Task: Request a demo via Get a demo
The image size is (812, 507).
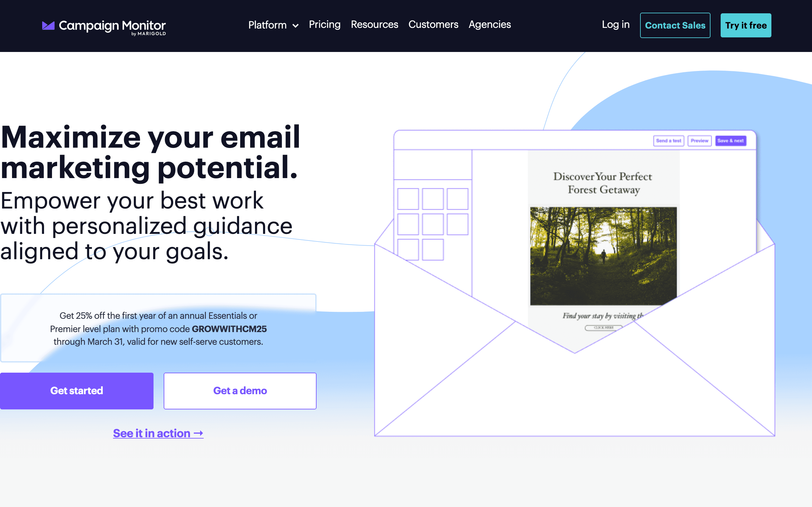Action: click(x=239, y=391)
